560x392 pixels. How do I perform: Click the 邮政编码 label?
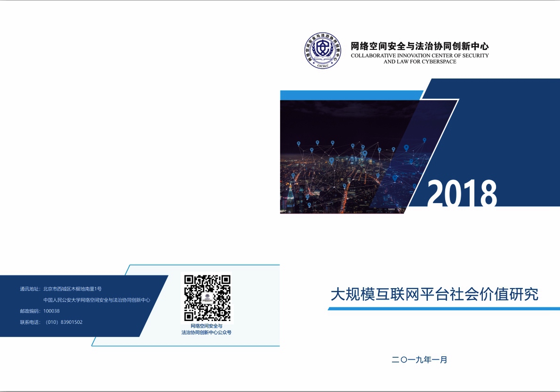tap(30, 311)
